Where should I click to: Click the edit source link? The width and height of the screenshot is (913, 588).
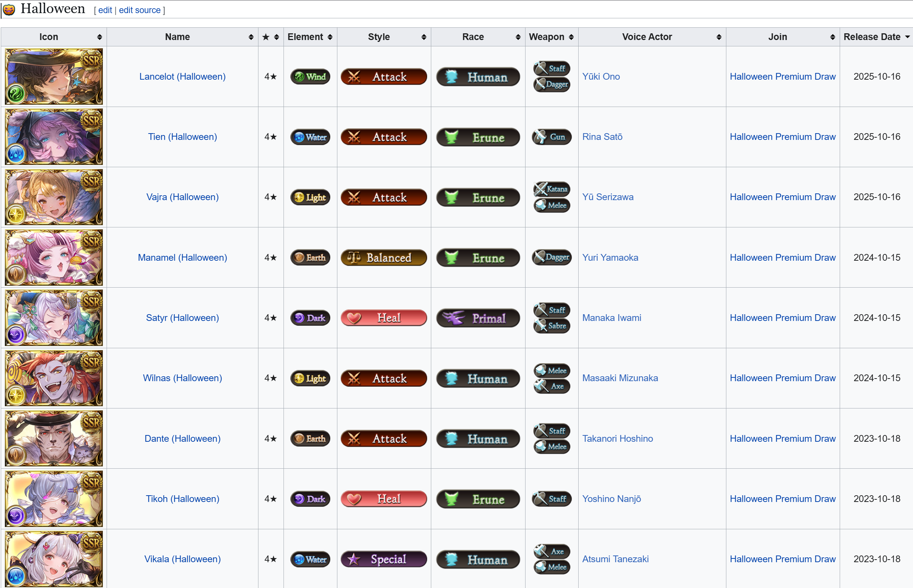tap(140, 10)
